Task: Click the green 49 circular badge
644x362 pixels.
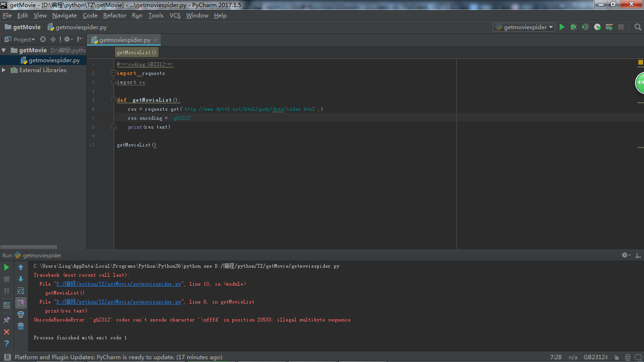Action: (640, 82)
